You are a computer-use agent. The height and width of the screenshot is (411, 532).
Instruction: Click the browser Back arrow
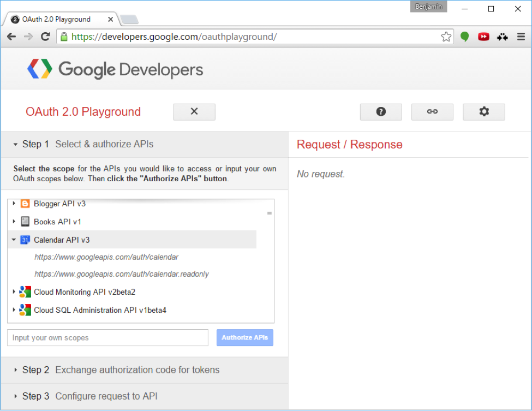click(11, 37)
